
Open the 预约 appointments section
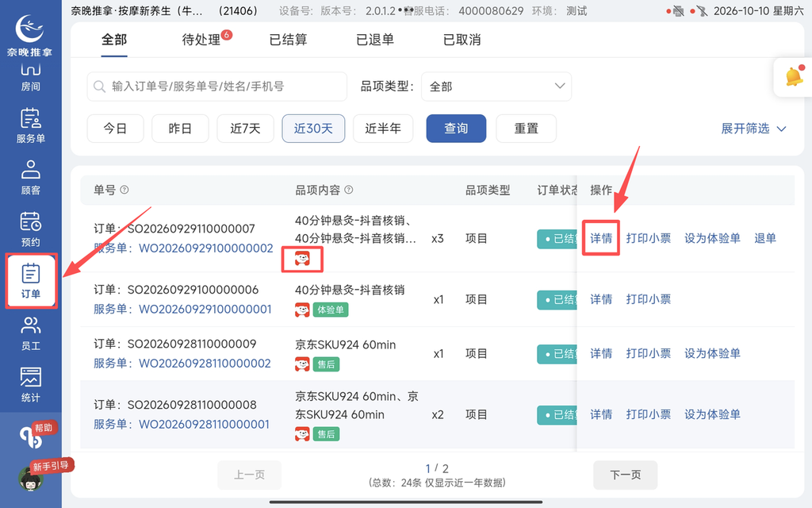pyautogui.click(x=31, y=229)
